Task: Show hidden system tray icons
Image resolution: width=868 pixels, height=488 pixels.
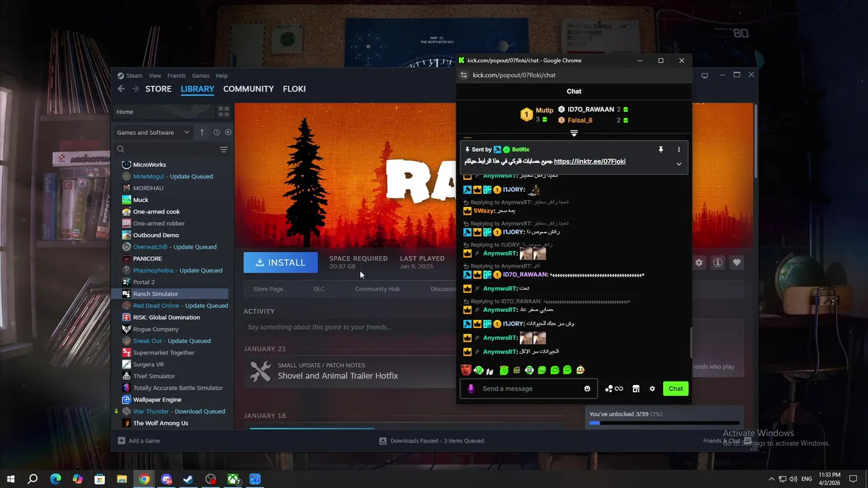Action: (771, 479)
